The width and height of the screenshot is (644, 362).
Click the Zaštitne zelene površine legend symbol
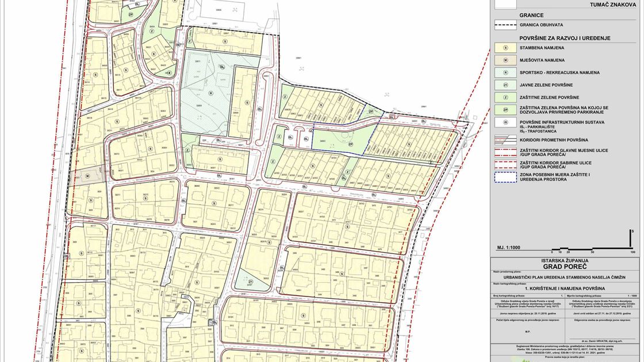click(x=505, y=98)
